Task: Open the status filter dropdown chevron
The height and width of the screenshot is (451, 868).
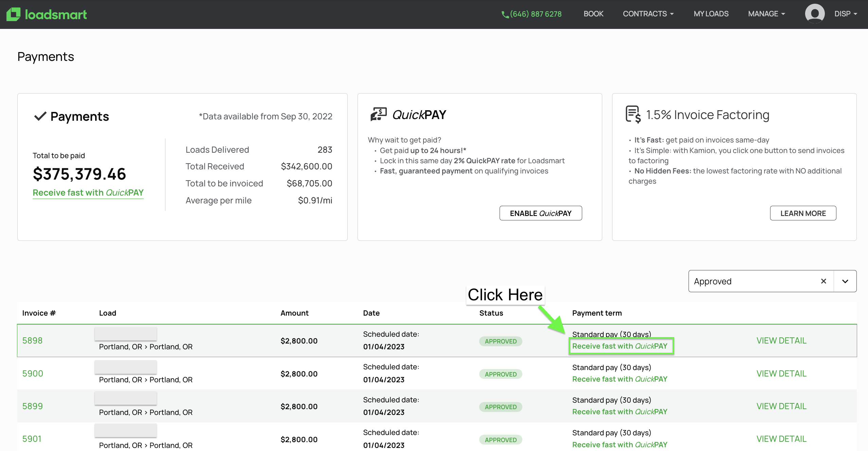Action: (x=845, y=281)
